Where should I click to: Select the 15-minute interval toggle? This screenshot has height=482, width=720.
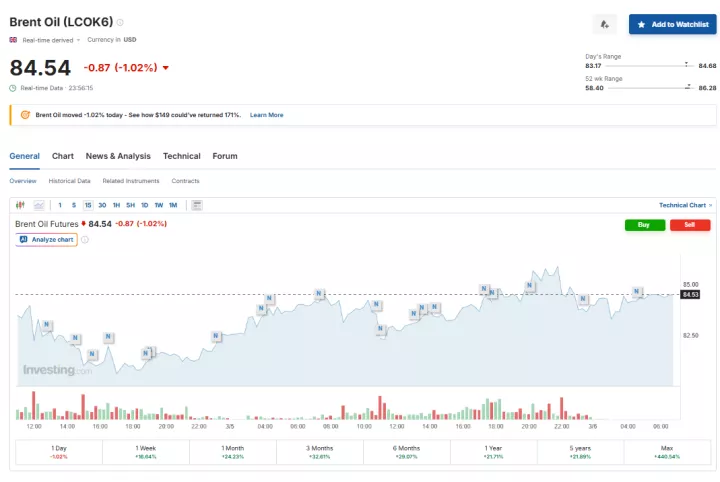(x=88, y=205)
